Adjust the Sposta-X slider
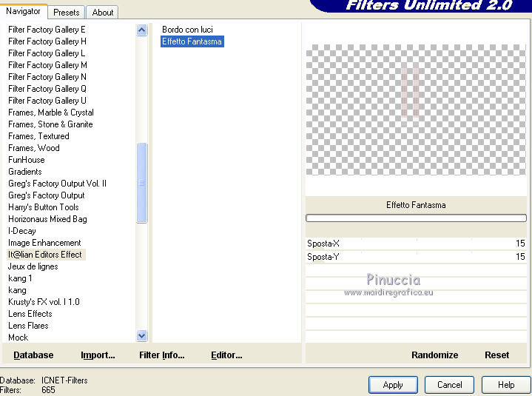The height and width of the screenshot is (396, 532). (x=416, y=244)
